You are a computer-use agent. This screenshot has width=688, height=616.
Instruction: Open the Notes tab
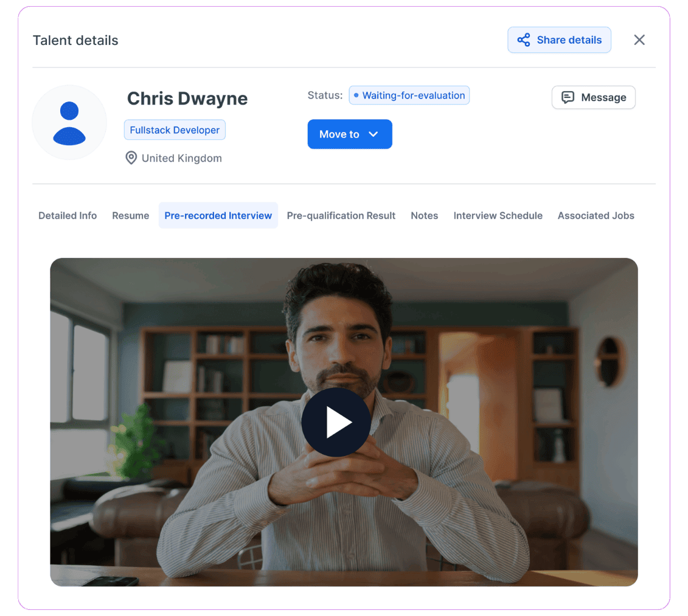[424, 216]
